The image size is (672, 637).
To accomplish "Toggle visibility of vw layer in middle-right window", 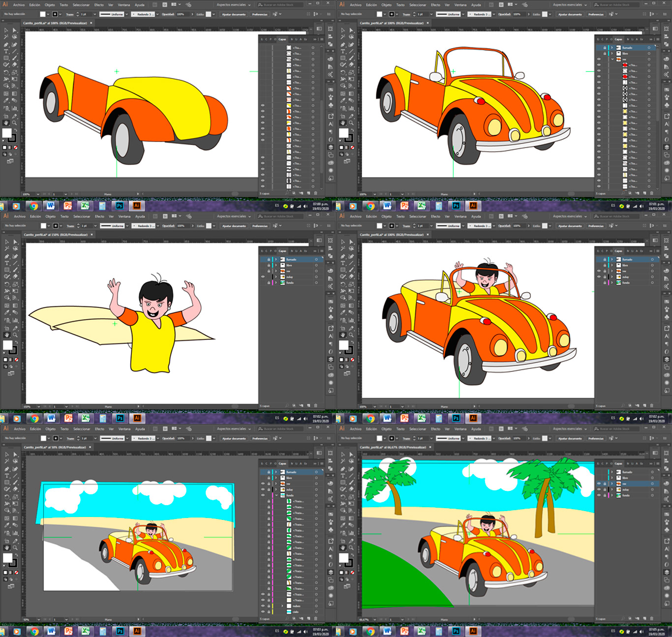I will (599, 271).
